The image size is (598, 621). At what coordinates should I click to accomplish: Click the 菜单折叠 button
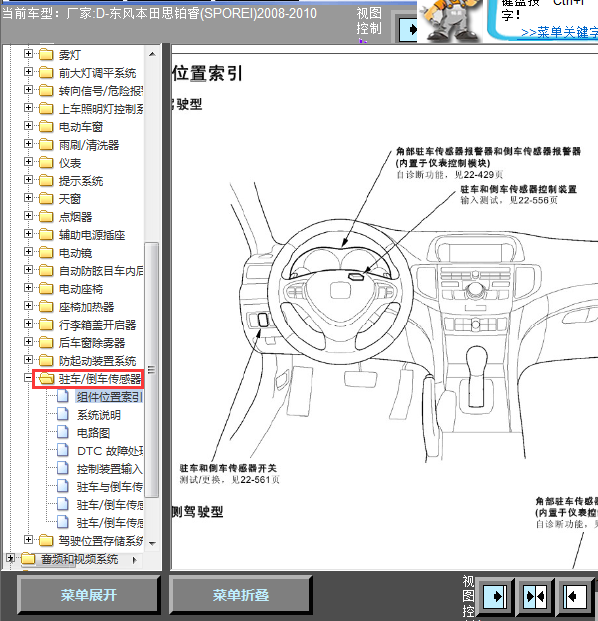(x=240, y=594)
